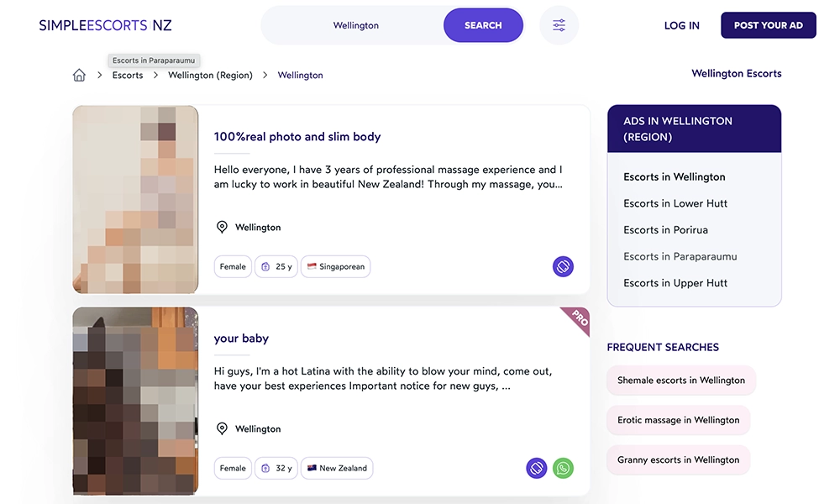Click the Wellington search input field

pyautogui.click(x=356, y=25)
